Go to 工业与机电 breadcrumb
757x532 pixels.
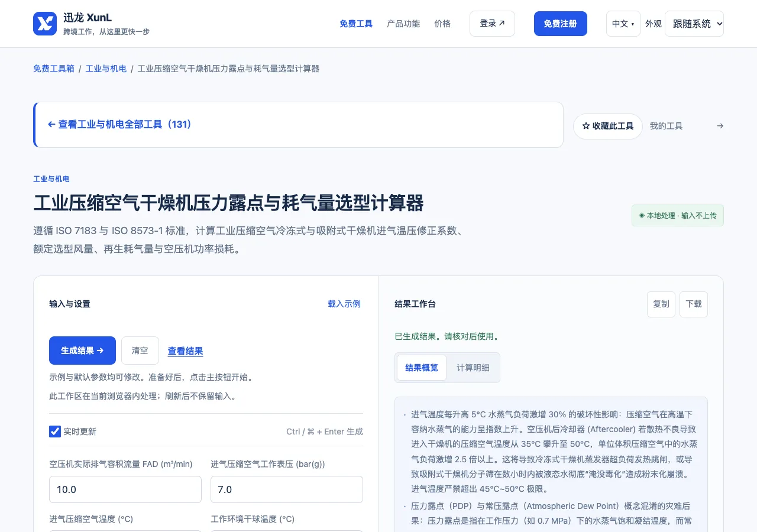tap(106, 69)
